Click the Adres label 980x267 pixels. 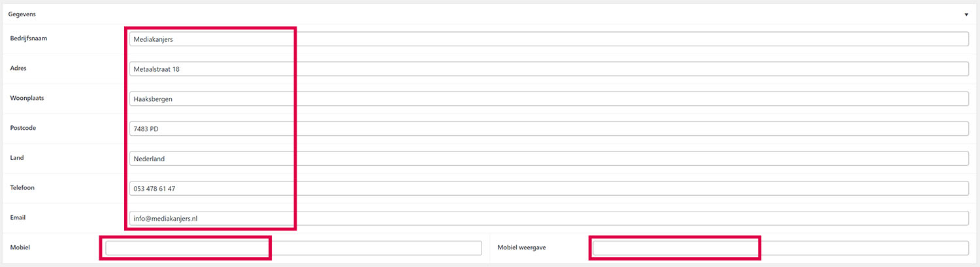[18, 68]
